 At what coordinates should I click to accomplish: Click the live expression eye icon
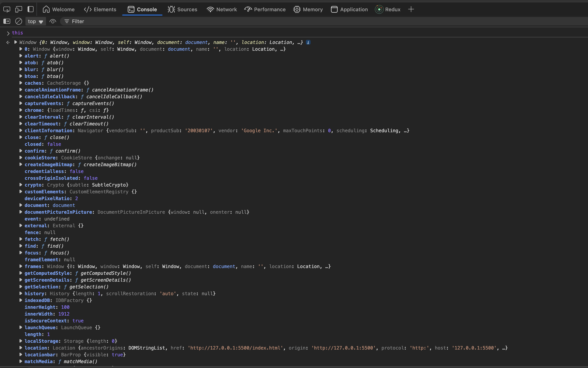point(53,21)
